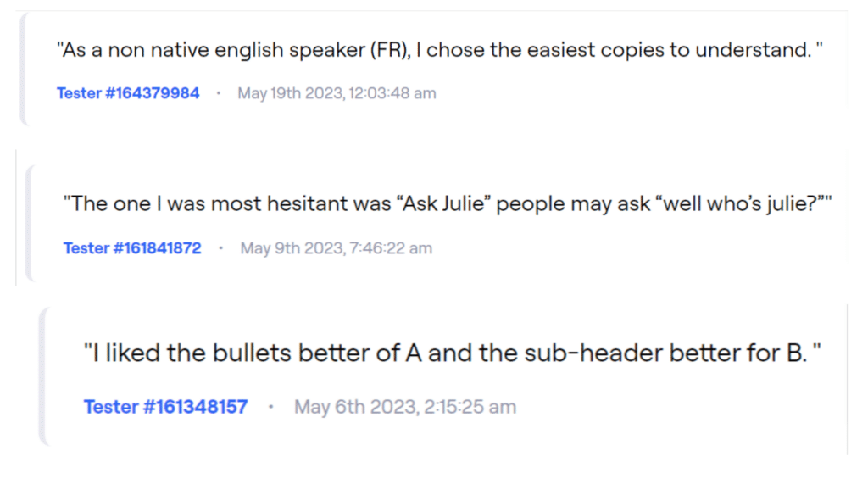Click the quote about bullets of A
Image resolution: width=868 pixels, height=478 pixels.
(453, 353)
